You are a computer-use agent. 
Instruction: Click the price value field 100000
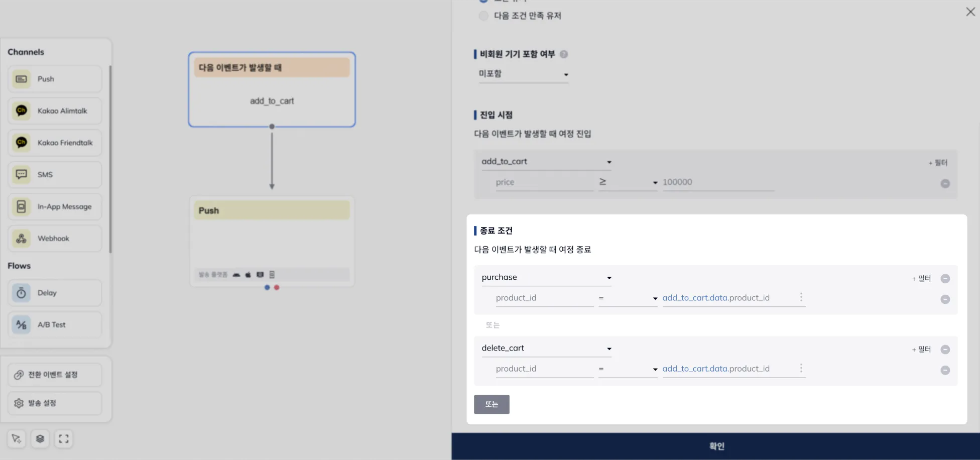tap(718, 182)
